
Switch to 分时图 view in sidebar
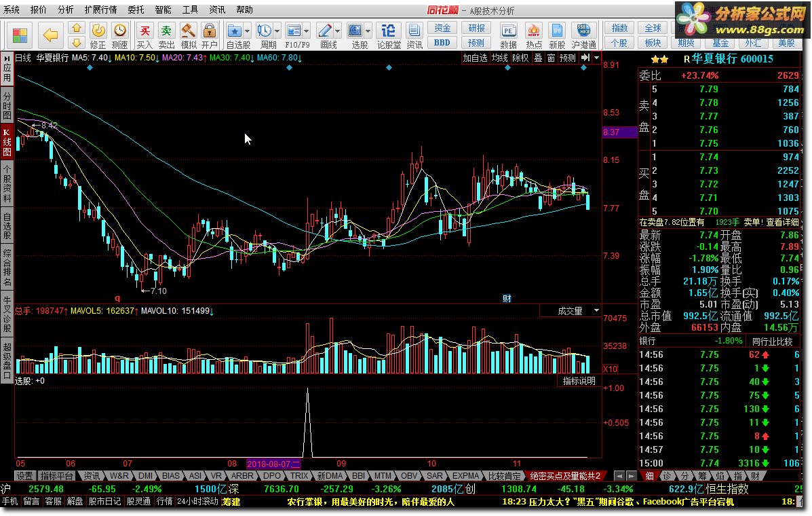click(x=7, y=105)
